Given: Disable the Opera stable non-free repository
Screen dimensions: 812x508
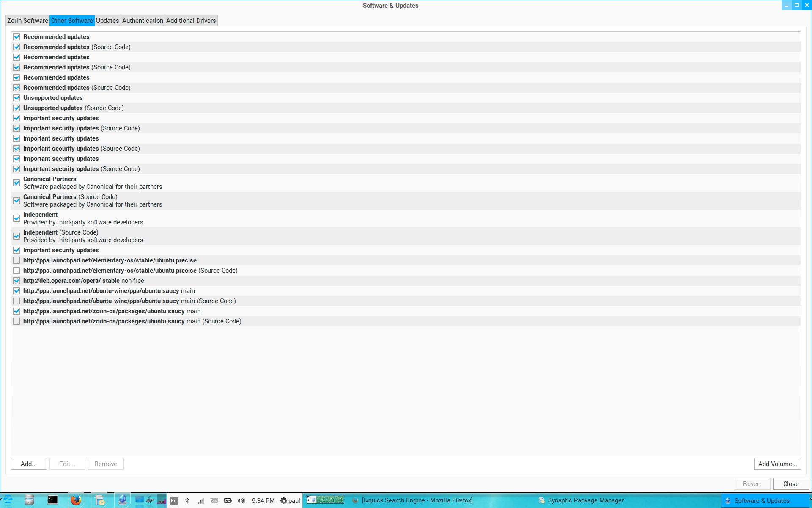Looking at the screenshot, I should pyautogui.click(x=16, y=281).
